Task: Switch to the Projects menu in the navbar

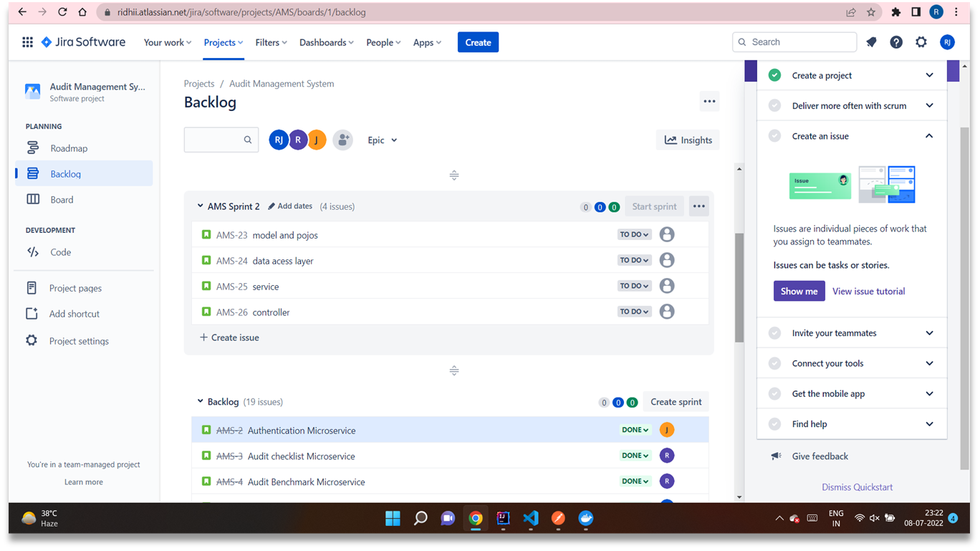Action: [222, 42]
